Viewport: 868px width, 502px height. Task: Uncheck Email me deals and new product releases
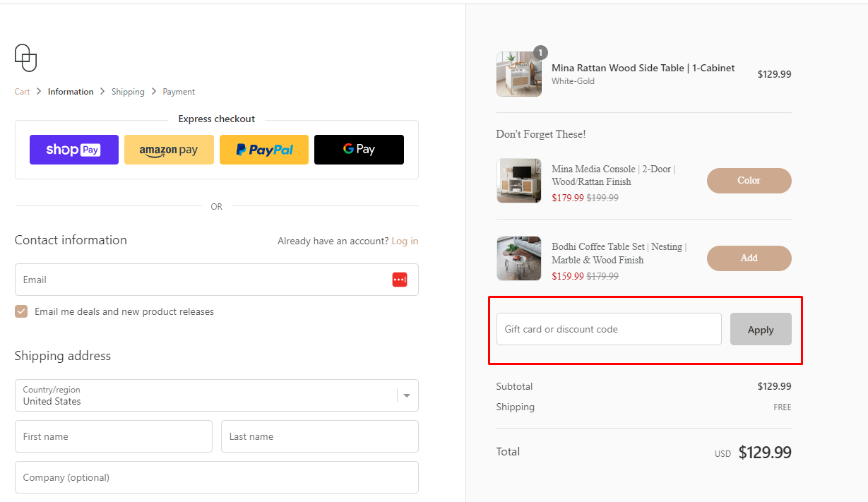tap(21, 311)
